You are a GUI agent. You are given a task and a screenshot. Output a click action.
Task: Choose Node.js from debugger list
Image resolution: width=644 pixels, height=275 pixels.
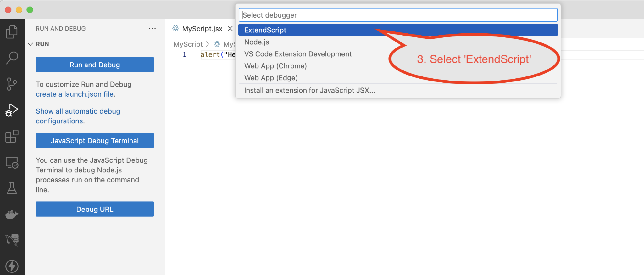coord(257,42)
